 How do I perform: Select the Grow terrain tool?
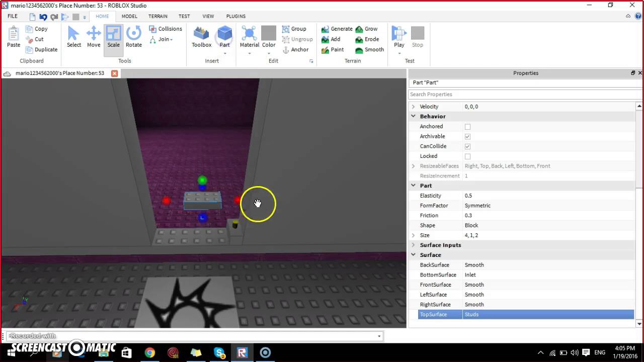(x=366, y=29)
